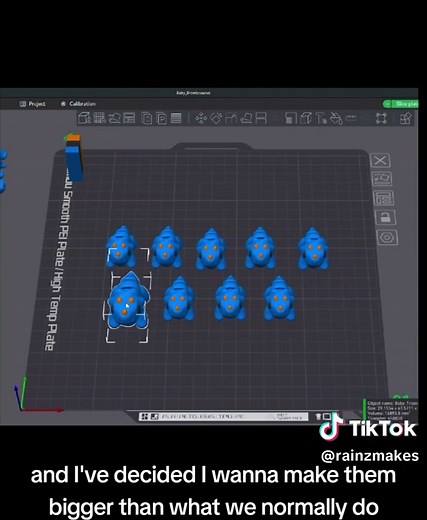The height and width of the screenshot is (520, 427).
Task: Click the Add model cube icon
Action: [x=84, y=118]
